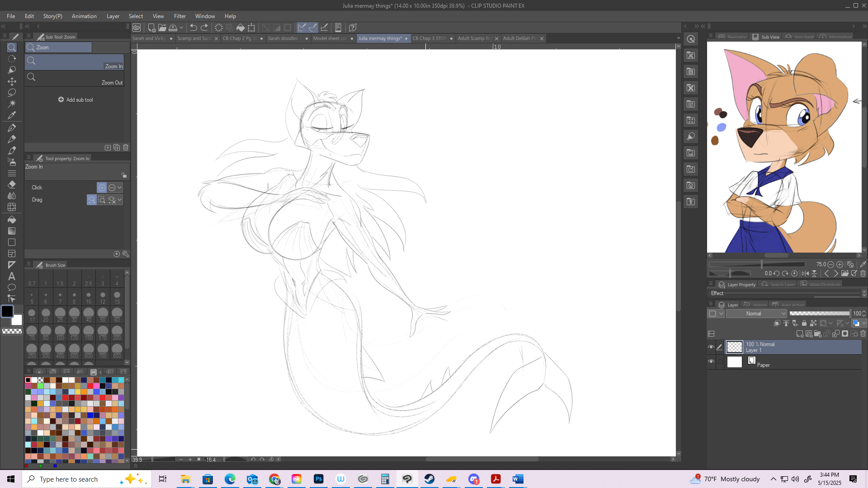
Task: Select the Eraser tool
Action: pyautogui.click(x=12, y=184)
